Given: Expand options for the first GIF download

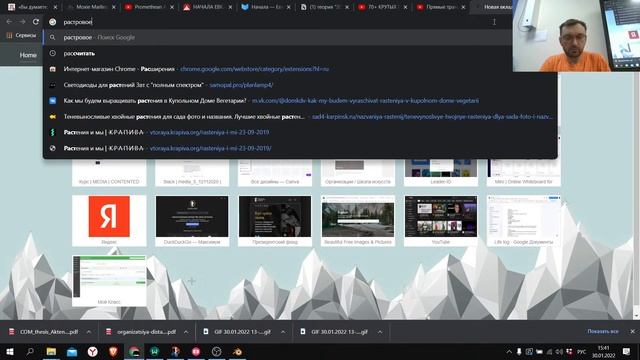Looking at the screenshot, I should coord(283,332).
